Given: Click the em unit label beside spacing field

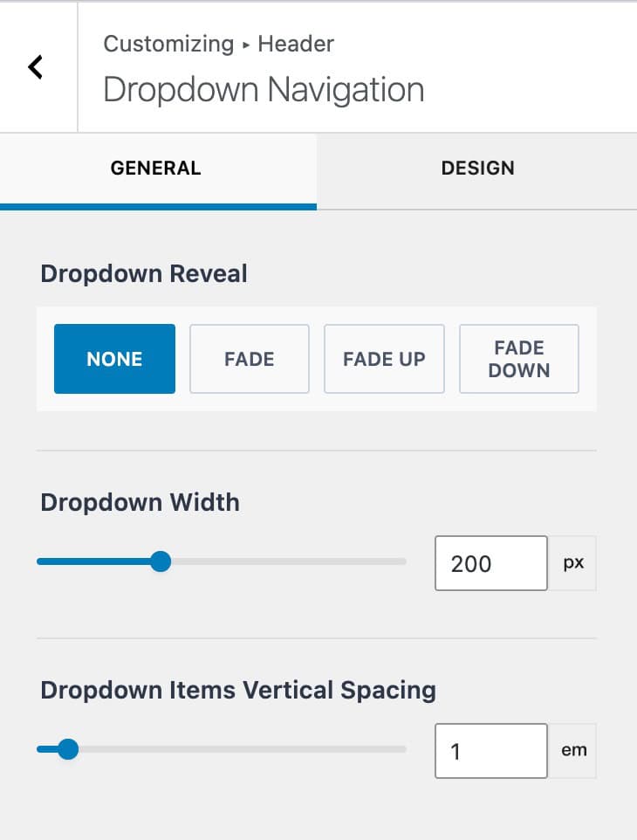Looking at the screenshot, I should click(x=572, y=750).
